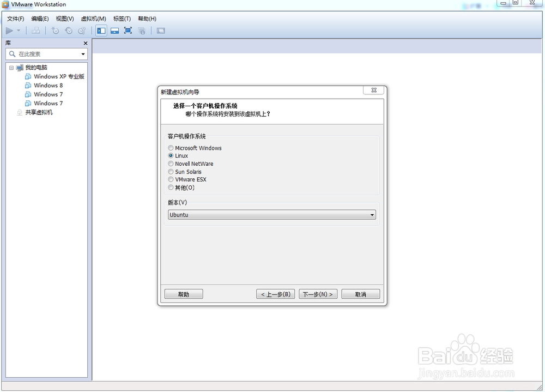Viewport: 545px width, 392px height.
Task: Click the full screen mode icon
Action: tap(128, 31)
